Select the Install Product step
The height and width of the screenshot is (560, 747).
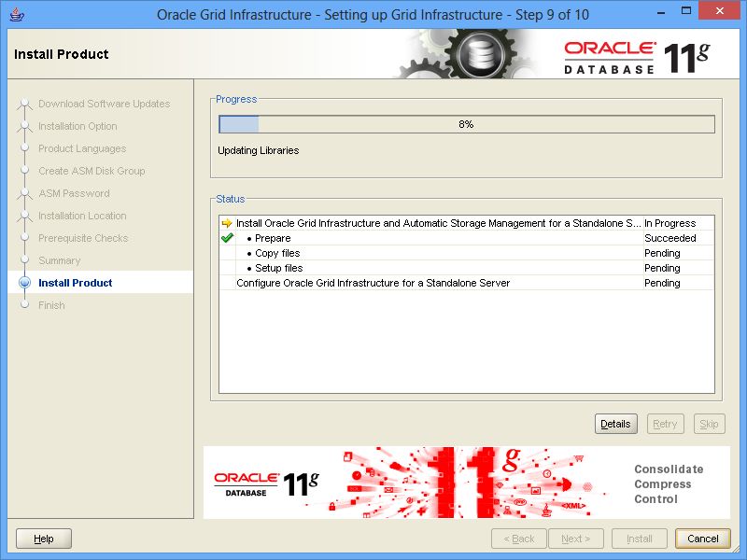point(75,283)
